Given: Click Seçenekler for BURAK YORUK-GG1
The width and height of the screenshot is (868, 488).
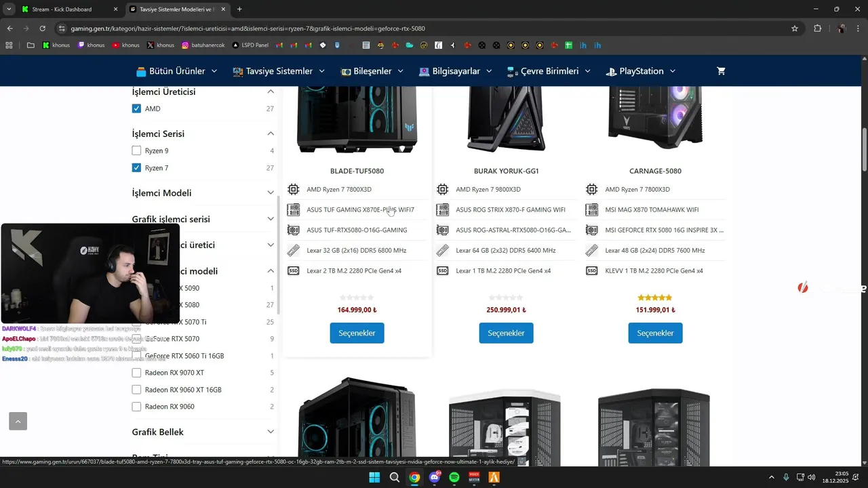Looking at the screenshot, I should [x=506, y=333].
